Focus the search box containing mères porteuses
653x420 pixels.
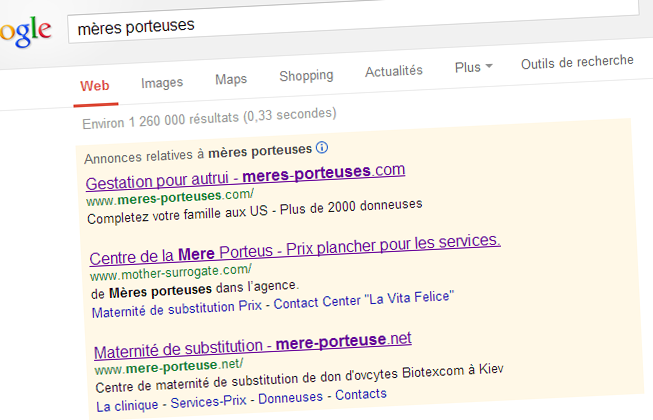pyautogui.click(x=350, y=23)
